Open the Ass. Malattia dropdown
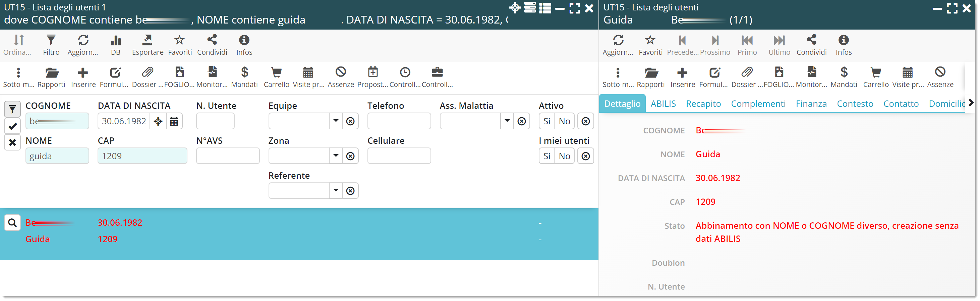Screen dimensions: 980x301 pyautogui.click(x=507, y=121)
